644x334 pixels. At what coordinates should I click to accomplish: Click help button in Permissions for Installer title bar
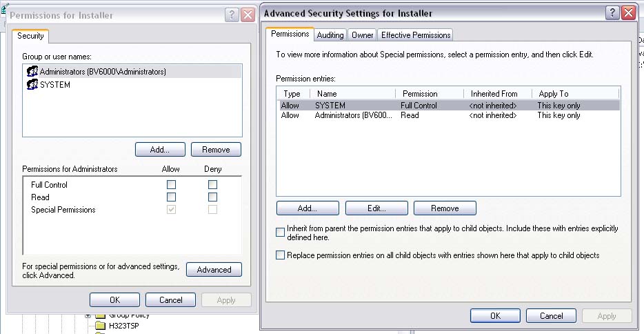232,15
